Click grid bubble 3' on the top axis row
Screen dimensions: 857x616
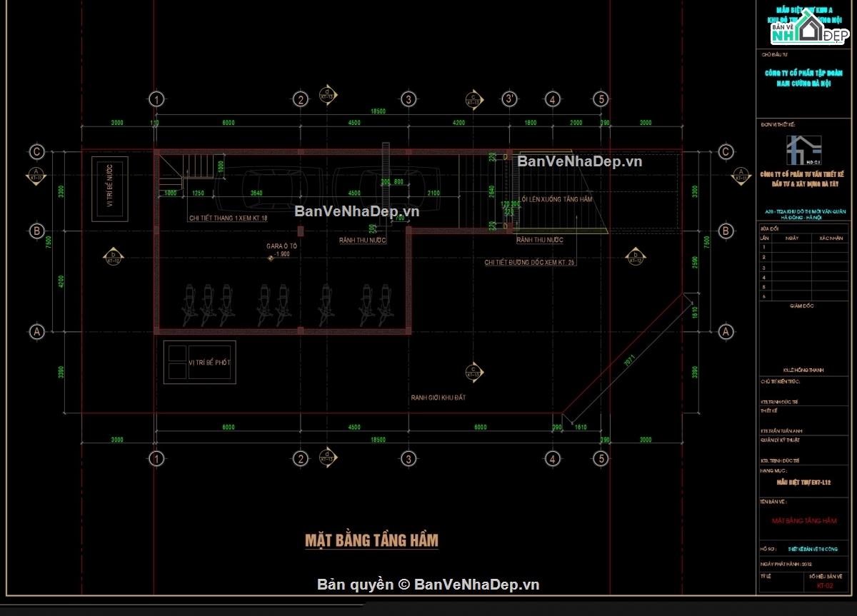pyautogui.click(x=510, y=99)
